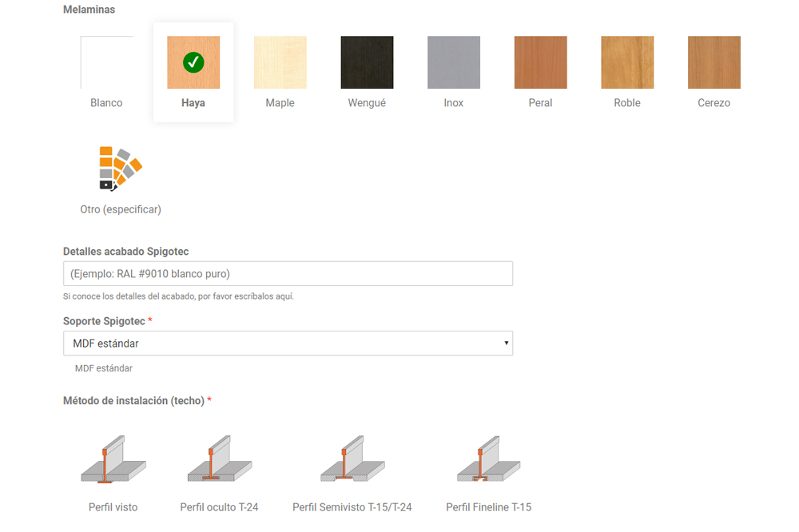Select the Inox grey finish swatch
Screen dimensions: 799x532
pyautogui.click(x=454, y=62)
